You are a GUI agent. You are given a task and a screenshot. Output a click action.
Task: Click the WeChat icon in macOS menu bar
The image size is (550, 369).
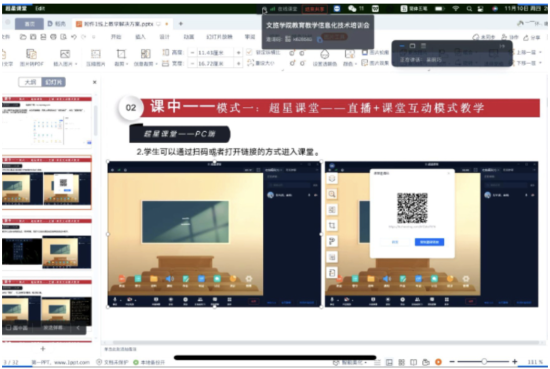pyautogui.click(x=352, y=8)
